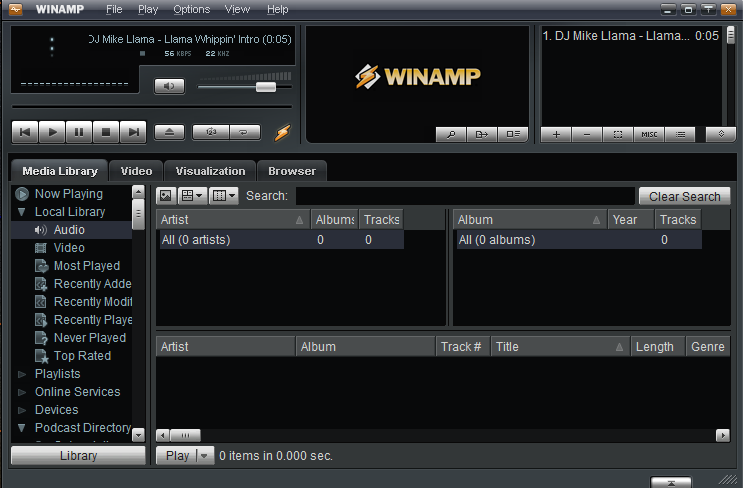Click the song seek bar

point(152,107)
